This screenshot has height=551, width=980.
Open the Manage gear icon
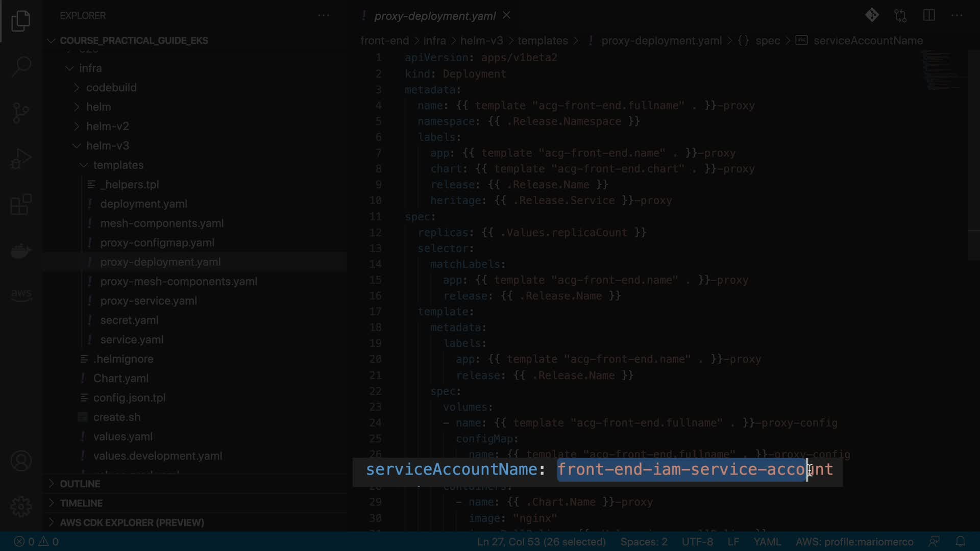pyautogui.click(x=21, y=507)
